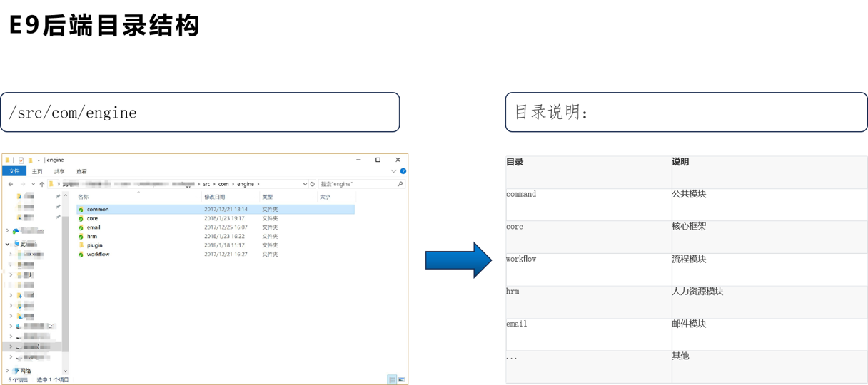Click the core folder icon
This screenshot has width=868, height=385.
point(81,218)
